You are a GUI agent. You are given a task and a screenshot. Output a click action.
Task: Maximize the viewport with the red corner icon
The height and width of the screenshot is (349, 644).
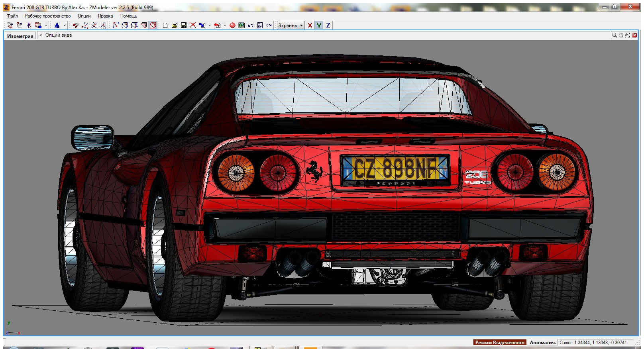(x=635, y=35)
